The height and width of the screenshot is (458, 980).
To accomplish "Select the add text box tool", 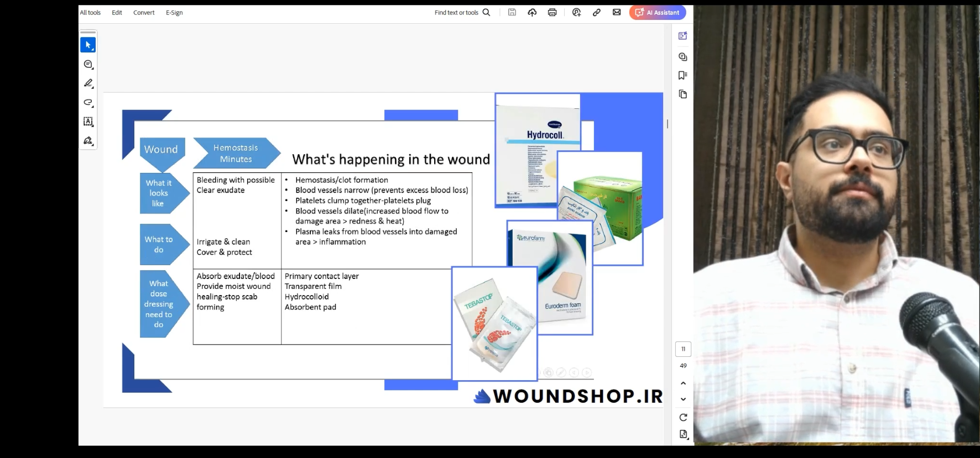I will [88, 122].
